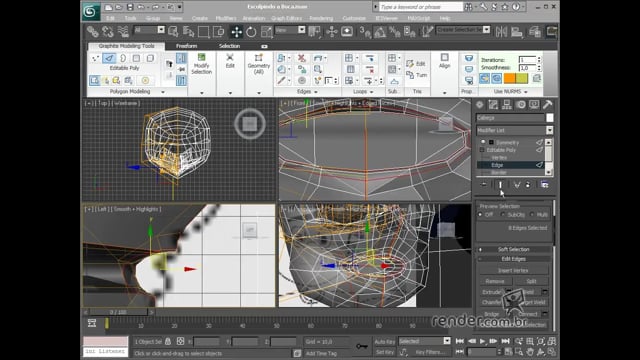The width and height of the screenshot is (640, 360).
Task: Click the time slider showing 0 / 100
Action: (118, 312)
